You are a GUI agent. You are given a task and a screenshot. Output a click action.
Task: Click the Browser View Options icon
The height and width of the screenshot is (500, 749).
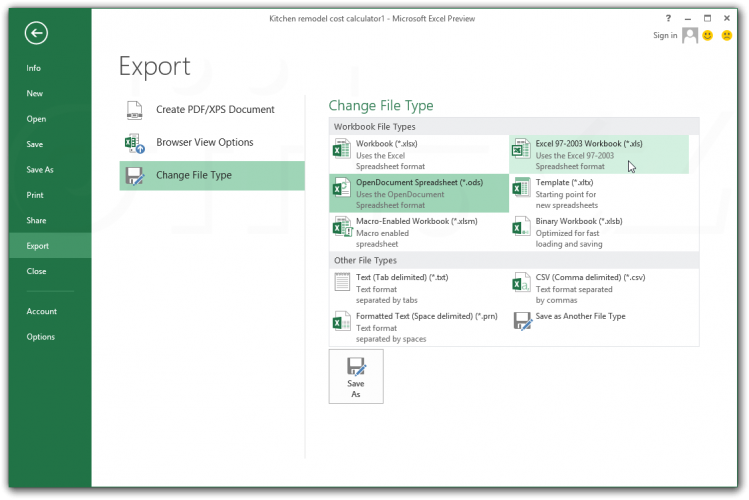[135, 143]
